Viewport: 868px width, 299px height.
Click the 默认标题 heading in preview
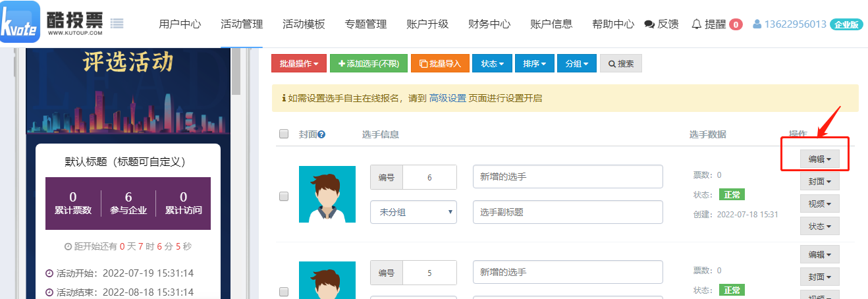point(128,161)
